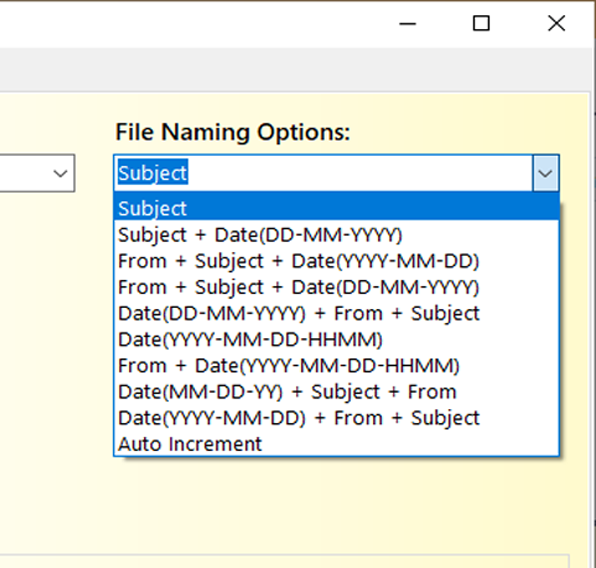Image resolution: width=596 pixels, height=568 pixels.
Task: Collapse the File Naming Options dropdown arrow
Action: pos(545,173)
